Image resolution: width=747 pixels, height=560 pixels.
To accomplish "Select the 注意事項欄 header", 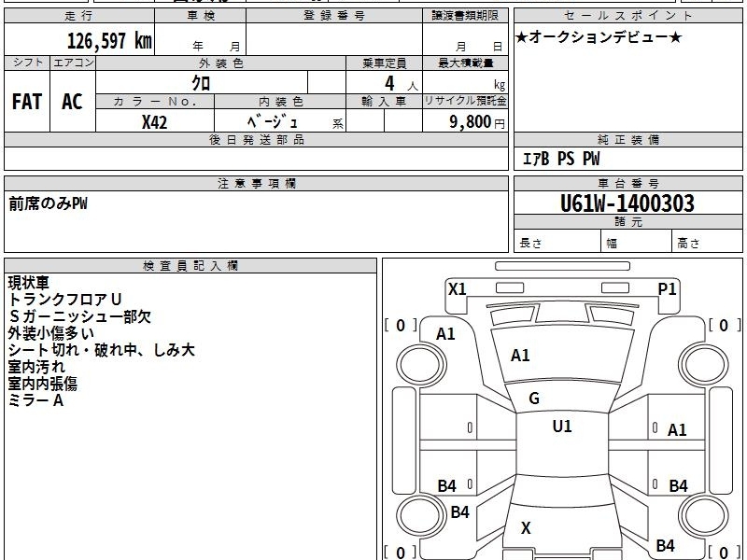I will [256, 183].
